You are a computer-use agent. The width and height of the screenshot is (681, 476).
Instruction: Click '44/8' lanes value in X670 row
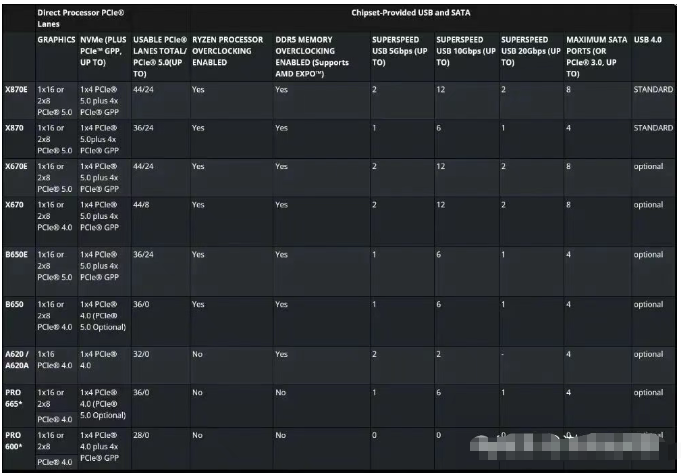[141, 205]
